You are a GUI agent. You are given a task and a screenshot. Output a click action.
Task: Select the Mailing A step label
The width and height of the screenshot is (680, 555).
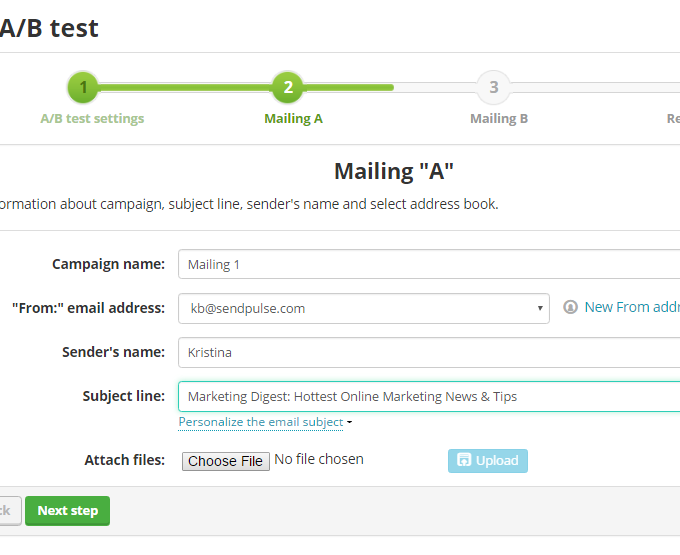click(293, 119)
